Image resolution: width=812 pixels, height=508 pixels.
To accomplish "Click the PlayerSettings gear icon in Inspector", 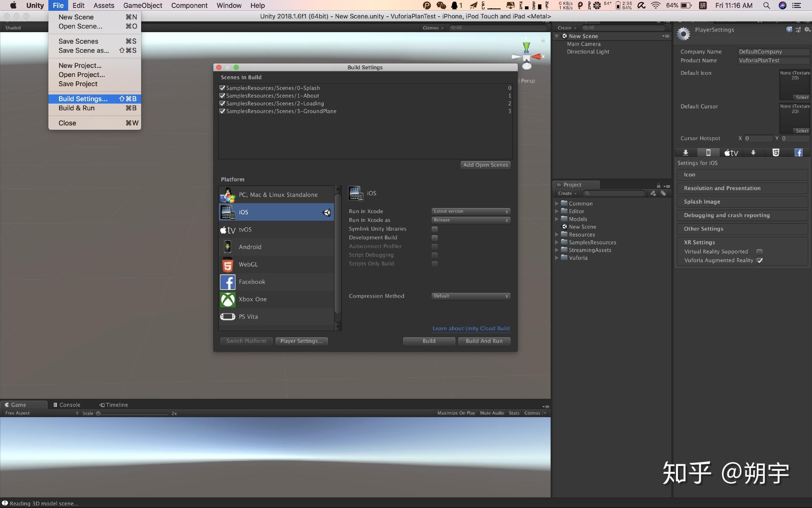I will point(683,34).
